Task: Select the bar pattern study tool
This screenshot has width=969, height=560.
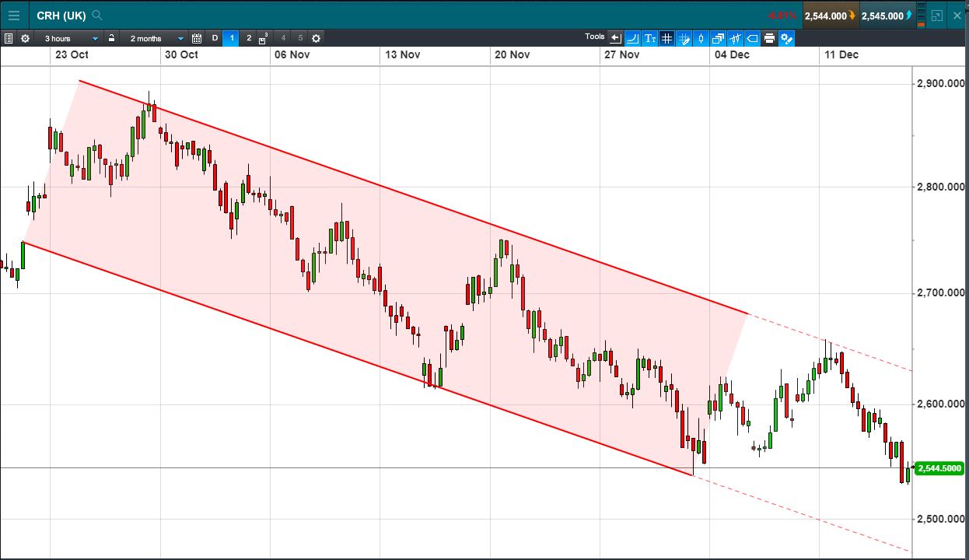Action: pyautogui.click(x=735, y=38)
